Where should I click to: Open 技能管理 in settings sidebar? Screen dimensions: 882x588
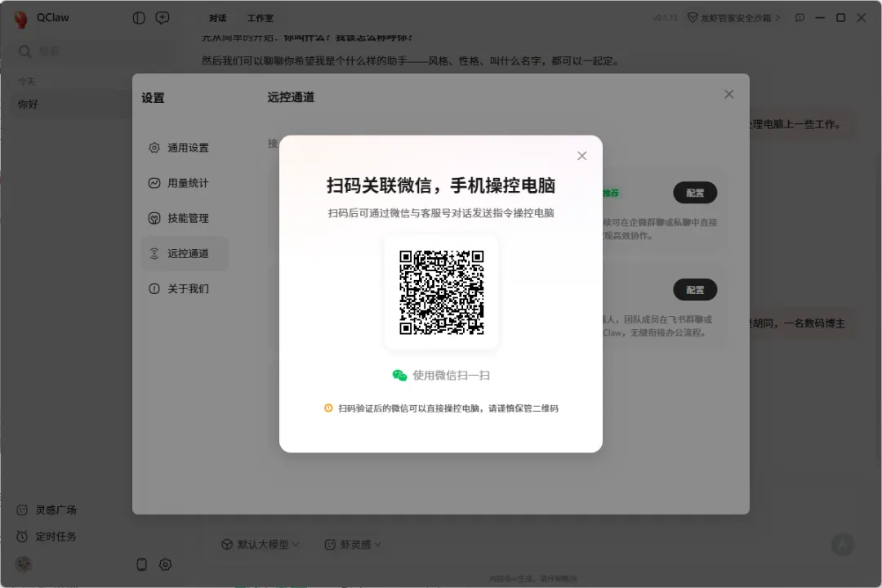click(x=185, y=218)
